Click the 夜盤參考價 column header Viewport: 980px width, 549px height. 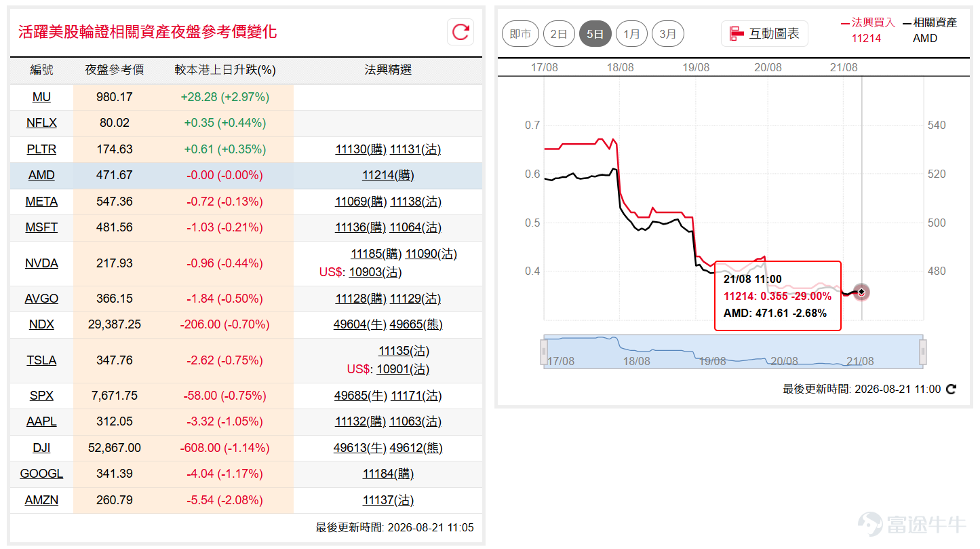click(x=115, y=70)
